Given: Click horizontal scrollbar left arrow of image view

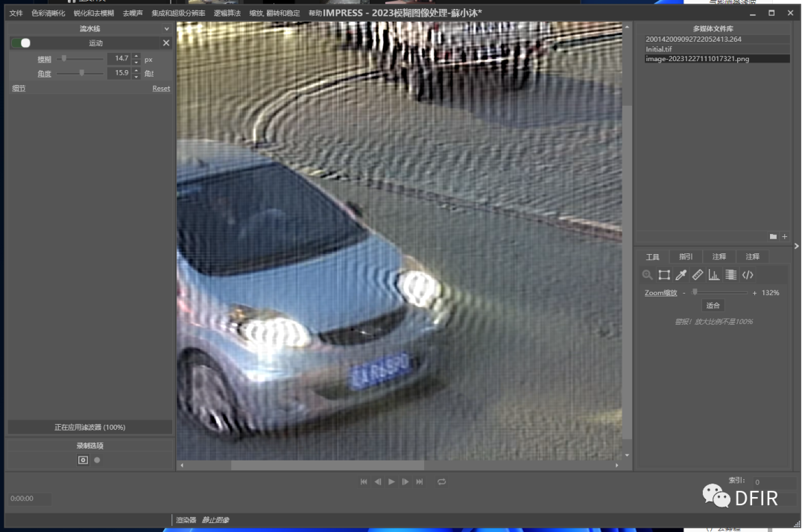Looking at the screenshot, I should tap(183, 465).
